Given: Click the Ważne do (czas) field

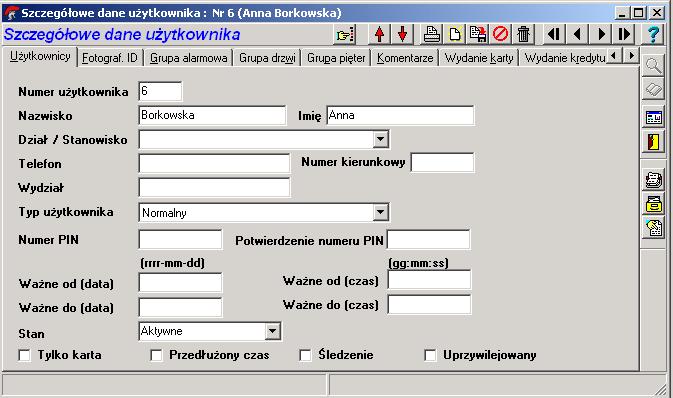Looking at the screenshot, I should point(429,304).
